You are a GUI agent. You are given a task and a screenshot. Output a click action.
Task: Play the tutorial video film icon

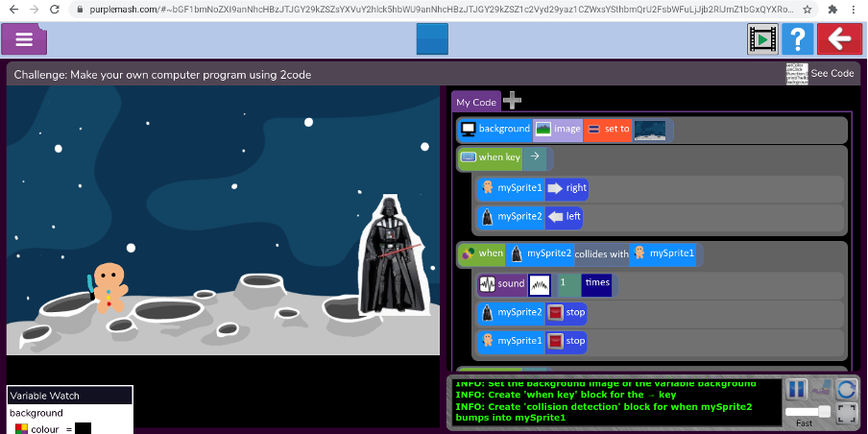[762, 38]
